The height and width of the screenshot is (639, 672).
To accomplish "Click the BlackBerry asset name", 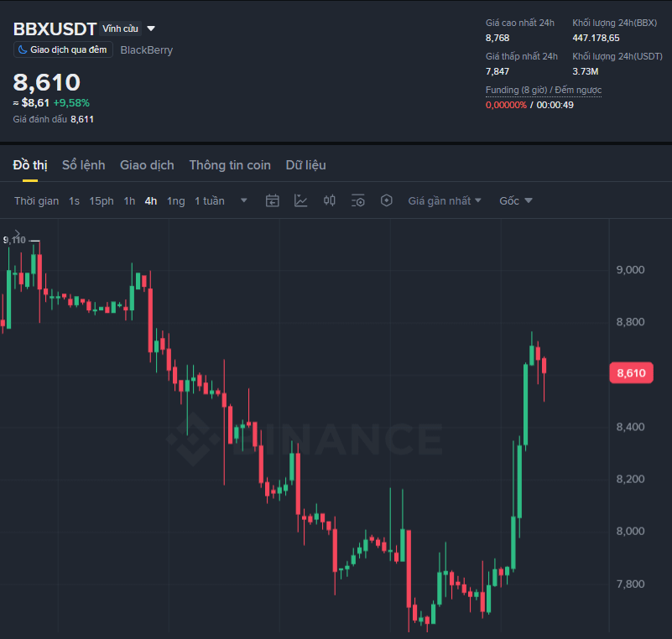I will click(x=147, y=50).
